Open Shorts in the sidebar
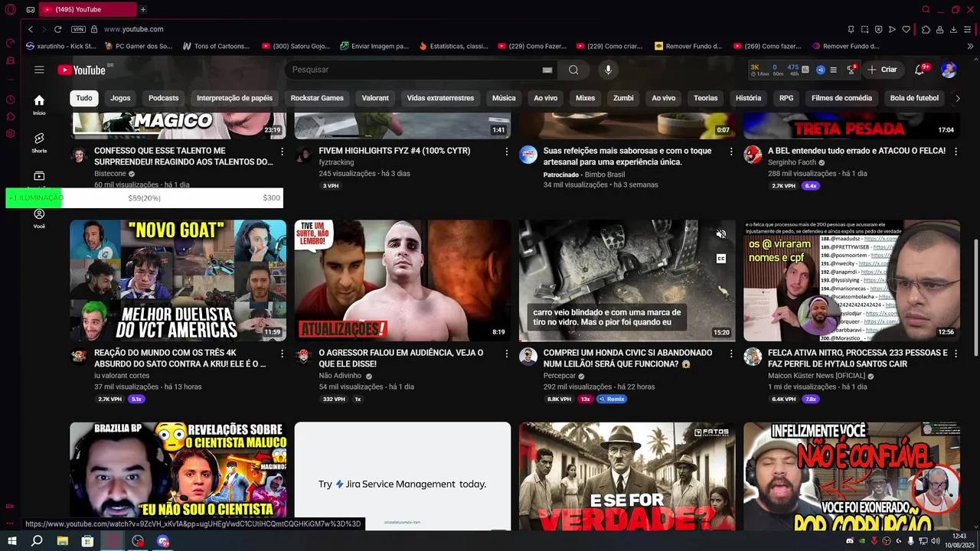This screenshot has height=551, width=980. 39,142
